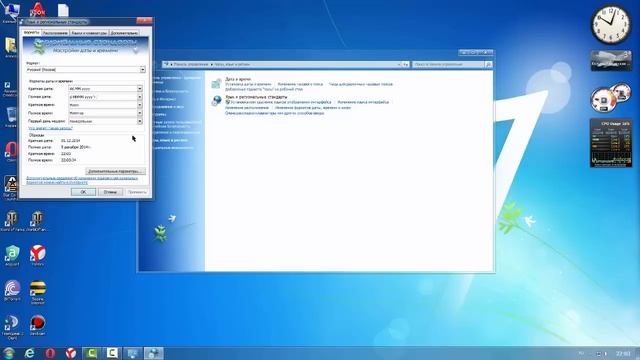Open the red A application desktop icon

[x=37, y=9]
